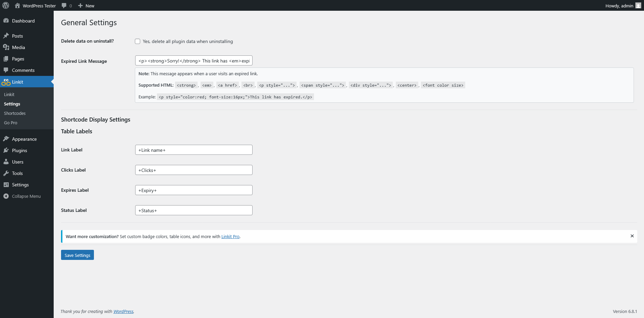
Task: Click 'Version 6.8.1' footer text
Action: pyautogui.click(x=625, y=311)
